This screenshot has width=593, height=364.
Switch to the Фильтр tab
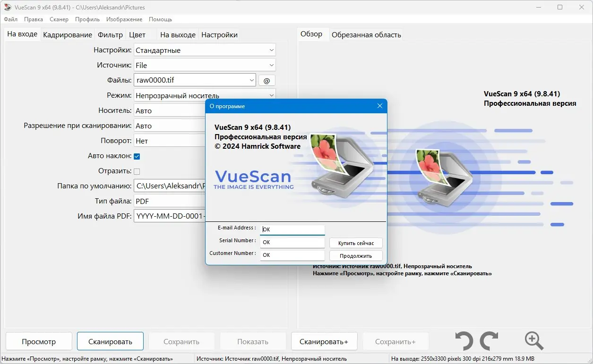pyautogui.click(x=111, y=35)
